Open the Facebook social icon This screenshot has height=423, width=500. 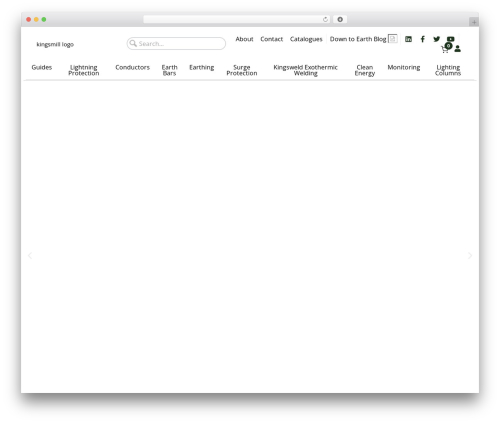(x=422, y=39)
